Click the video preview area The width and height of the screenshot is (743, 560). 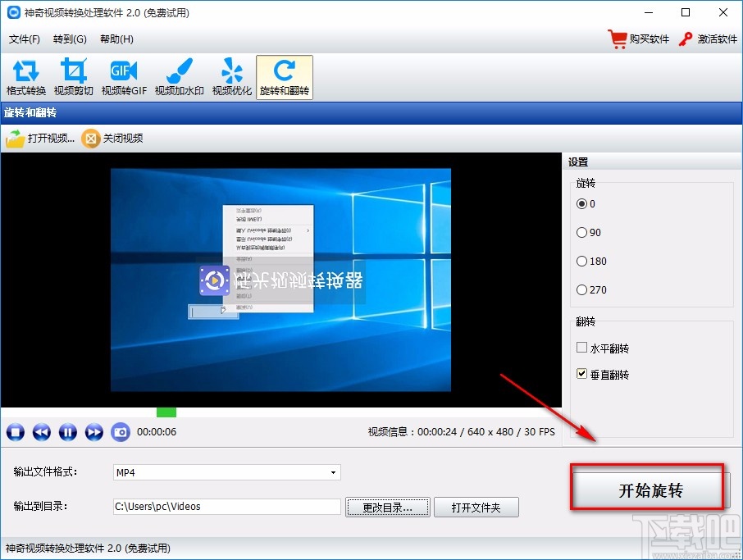click(x=280, y=280)
